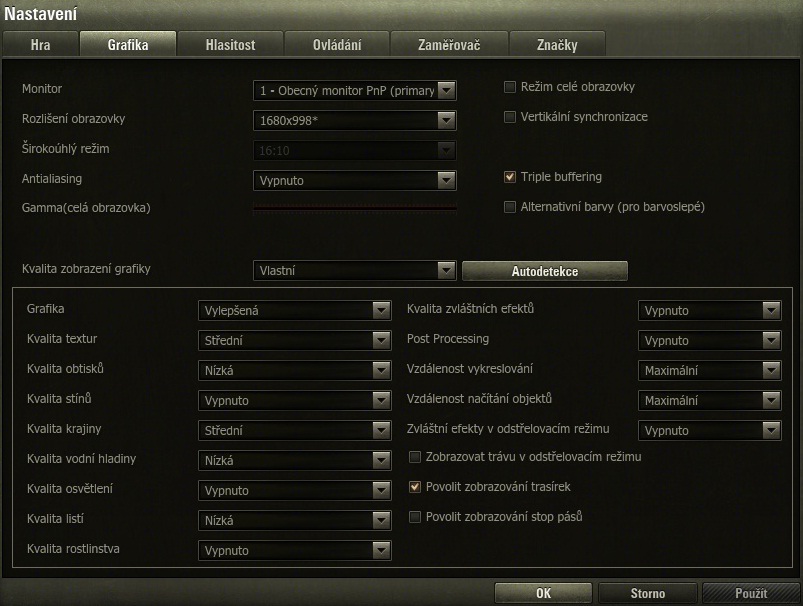This screenshot has height=606, width=803.
Task: Expand the Monitor dropdown
Action: (354, 91)
